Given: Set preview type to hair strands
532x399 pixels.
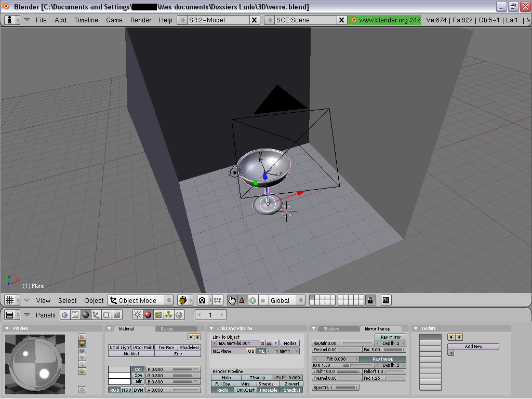Looking at the screenshot, I should pyautogui.click(x=82, y=364).
